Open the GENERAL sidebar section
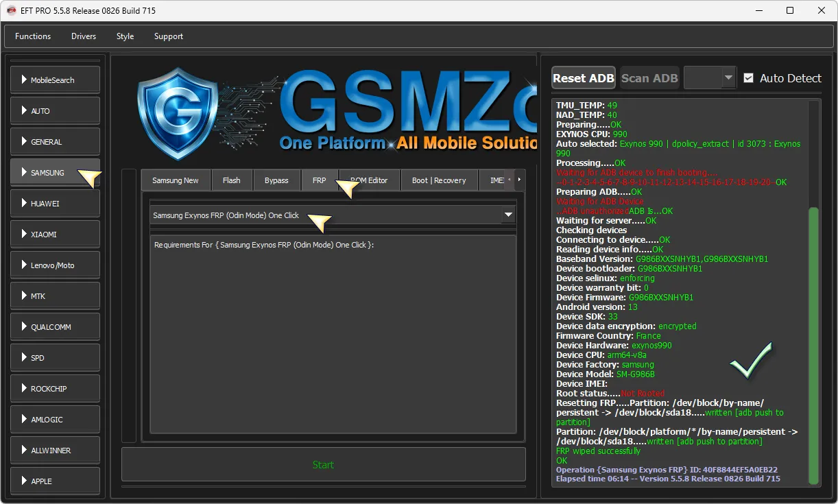This screenshot has height=504, width=838. pos(55,142)
